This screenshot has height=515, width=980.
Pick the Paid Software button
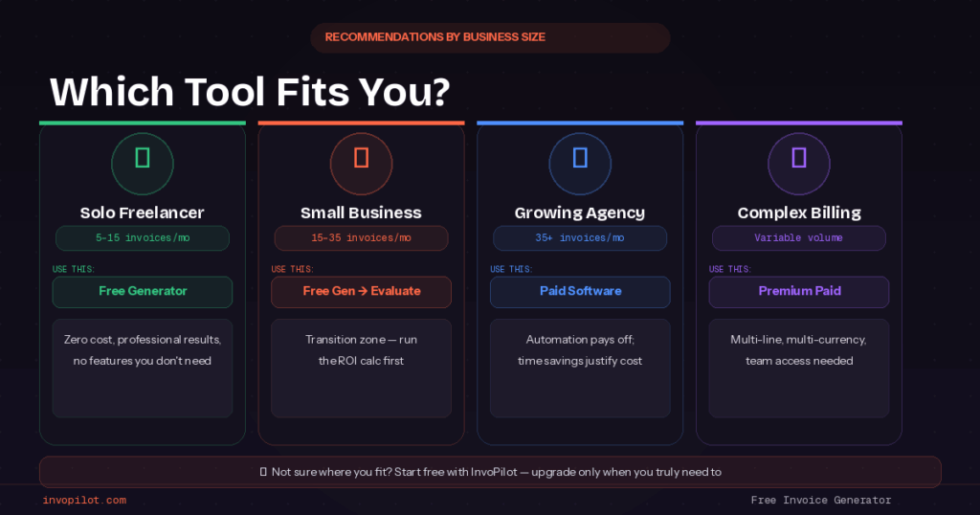click(580, 291)
